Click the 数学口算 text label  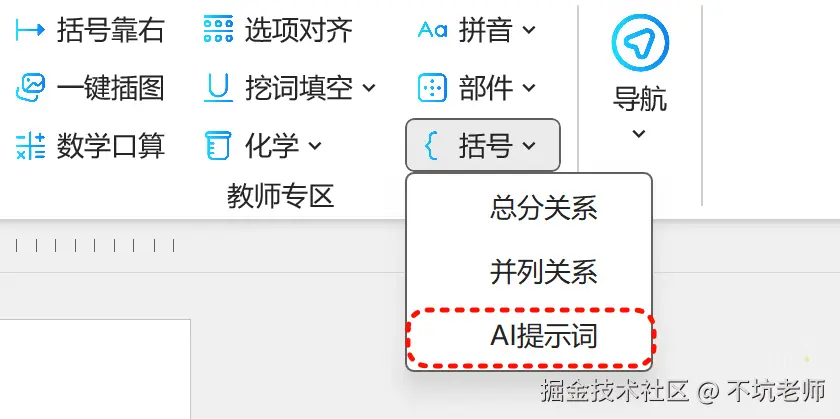click(x=111, y=146)
